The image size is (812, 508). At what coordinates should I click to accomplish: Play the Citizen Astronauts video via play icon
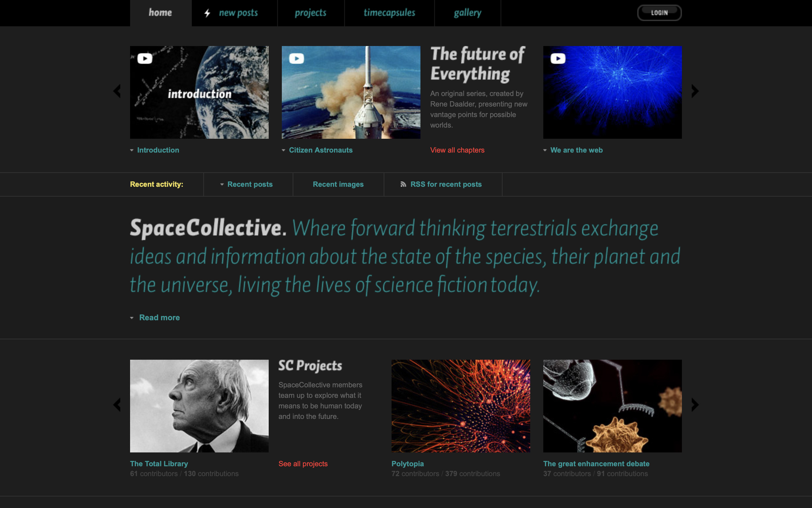297,59
